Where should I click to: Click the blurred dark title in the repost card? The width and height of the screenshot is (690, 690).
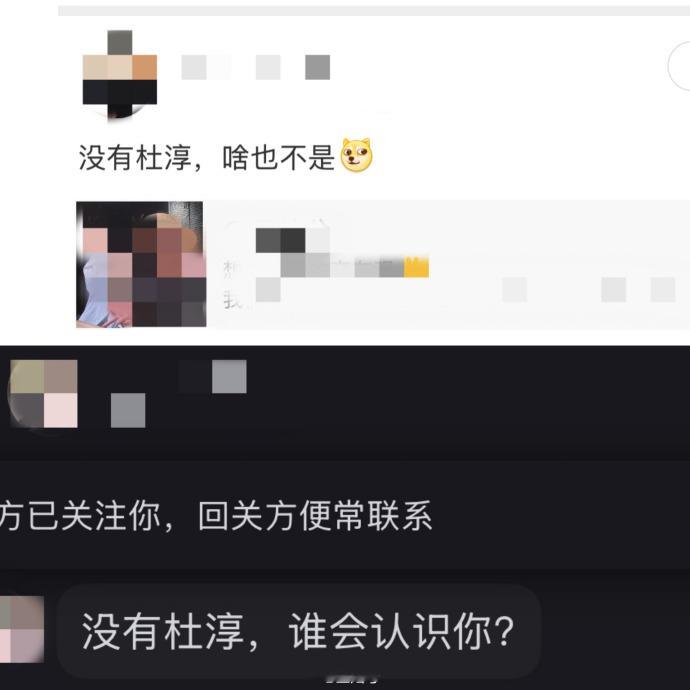(x=281, y=240)
